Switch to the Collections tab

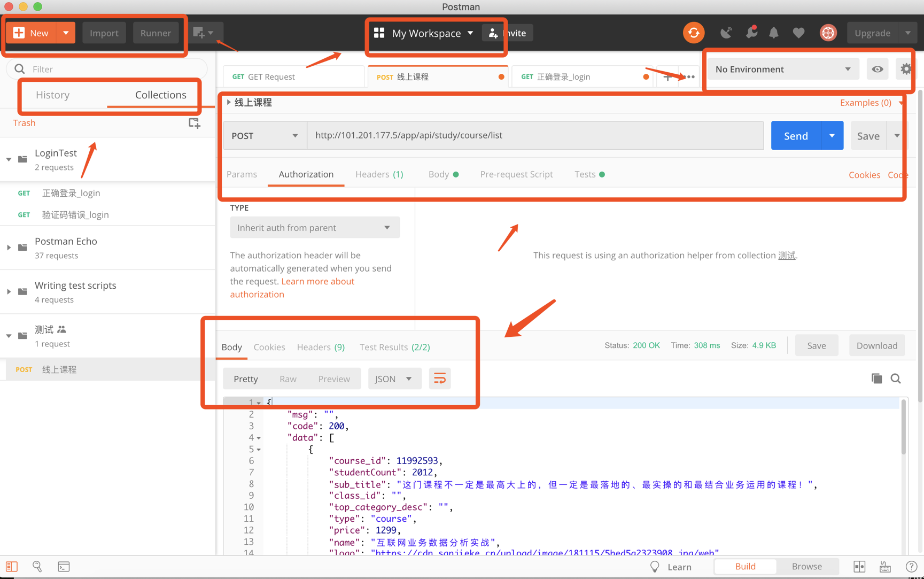pos(160,95)
